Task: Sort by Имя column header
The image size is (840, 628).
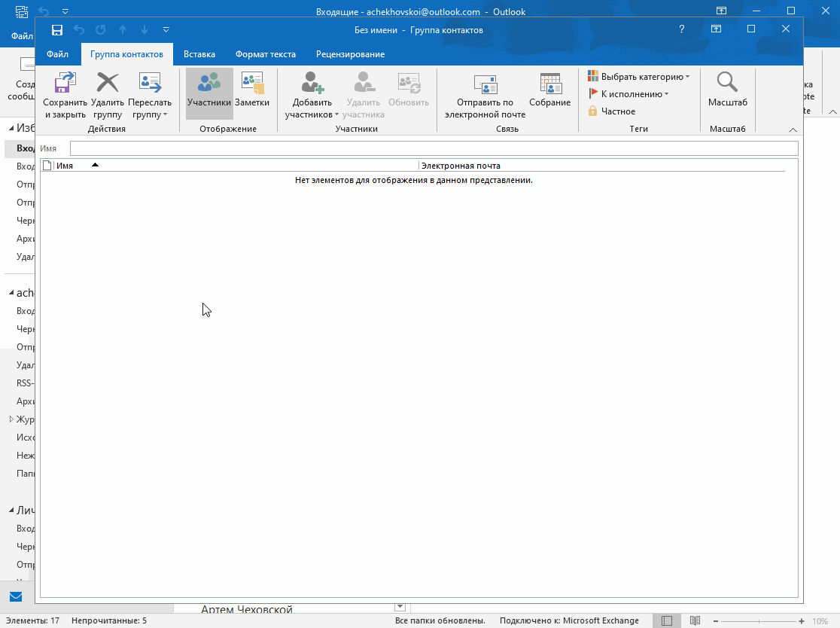Action: pyautogui.click(x=236, y=166)
